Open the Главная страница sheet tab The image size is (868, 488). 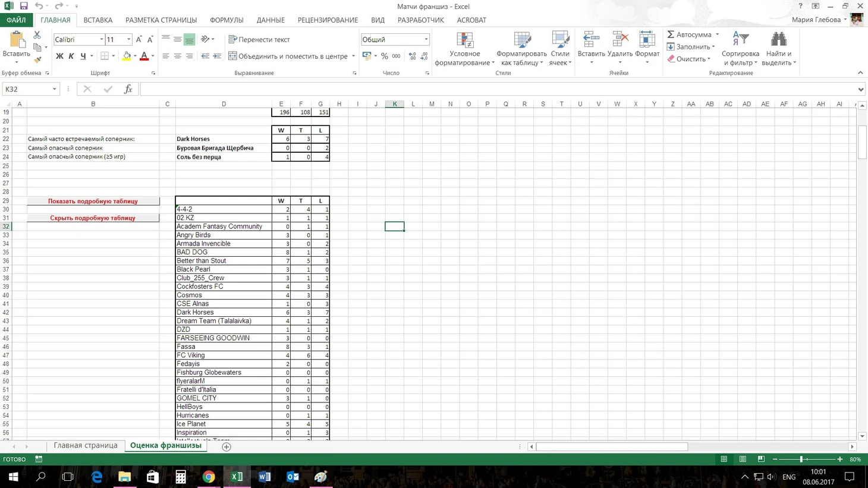pyautogui.click(x=86, y=445)
